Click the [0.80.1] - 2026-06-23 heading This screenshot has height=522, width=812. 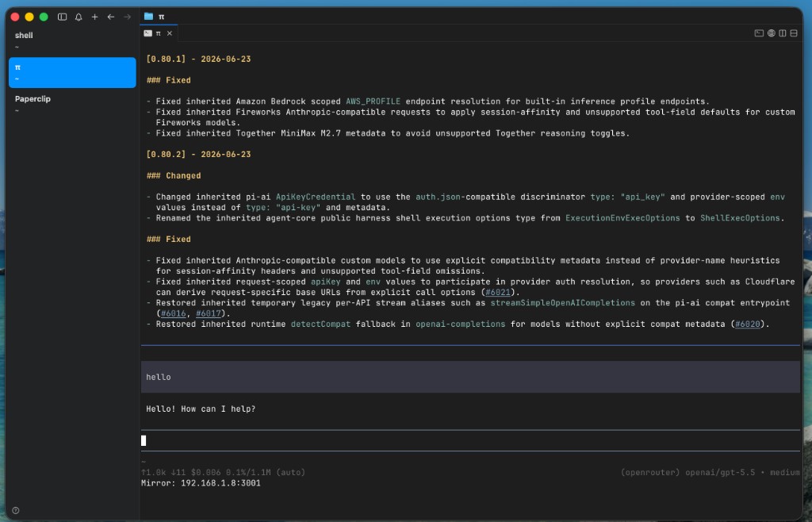199,59
